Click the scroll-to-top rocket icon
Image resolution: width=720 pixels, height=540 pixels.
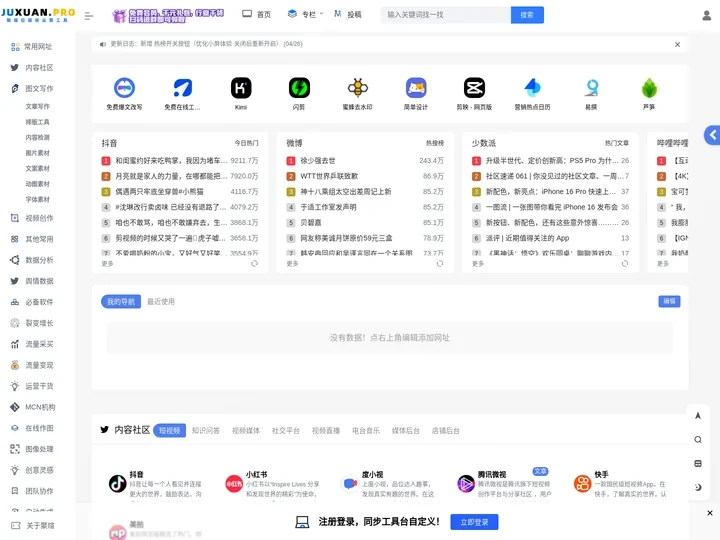(x=698, y=416)
